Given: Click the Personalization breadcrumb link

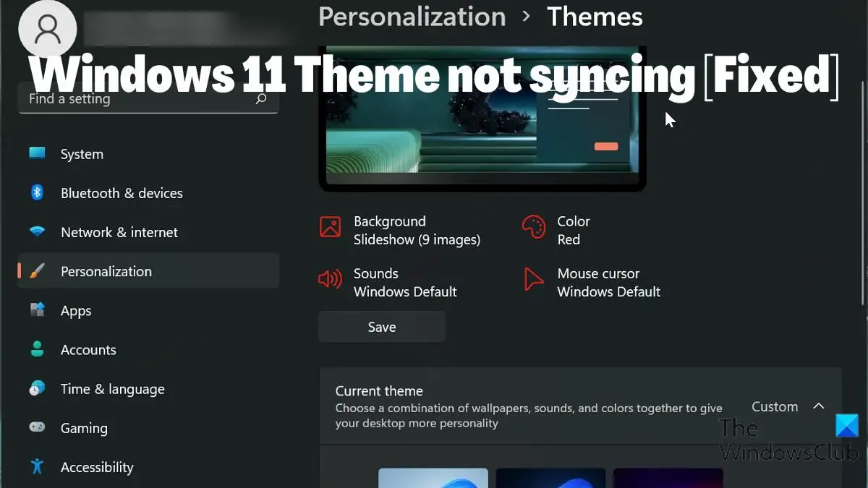Looking at the screenshot, I should (x=412, y=17).
